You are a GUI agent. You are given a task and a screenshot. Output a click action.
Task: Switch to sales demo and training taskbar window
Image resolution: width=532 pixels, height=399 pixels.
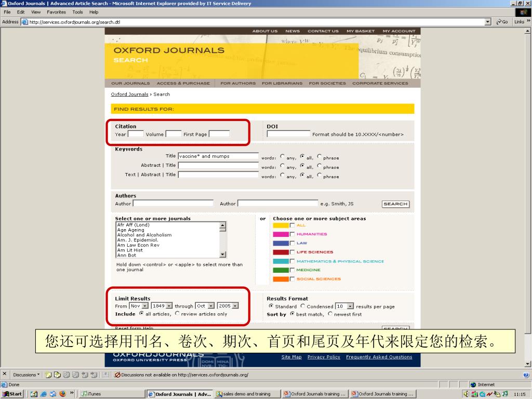(x=247, y=394)
